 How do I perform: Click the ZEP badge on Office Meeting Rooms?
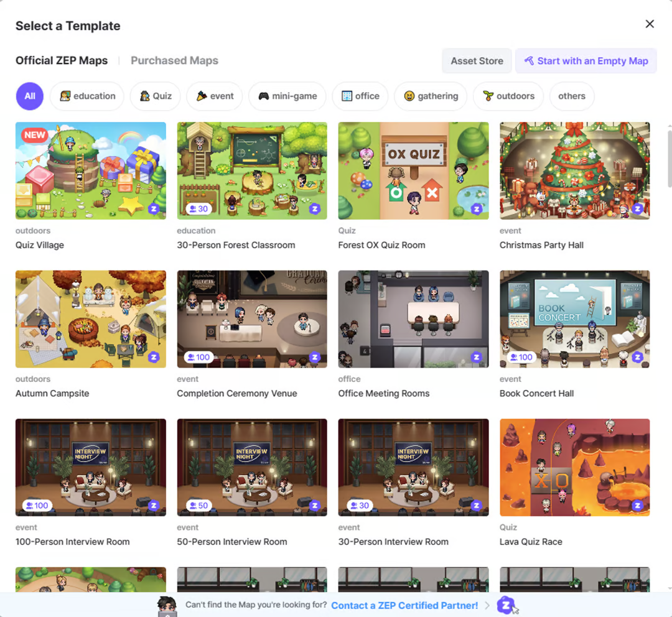point(476,357)
